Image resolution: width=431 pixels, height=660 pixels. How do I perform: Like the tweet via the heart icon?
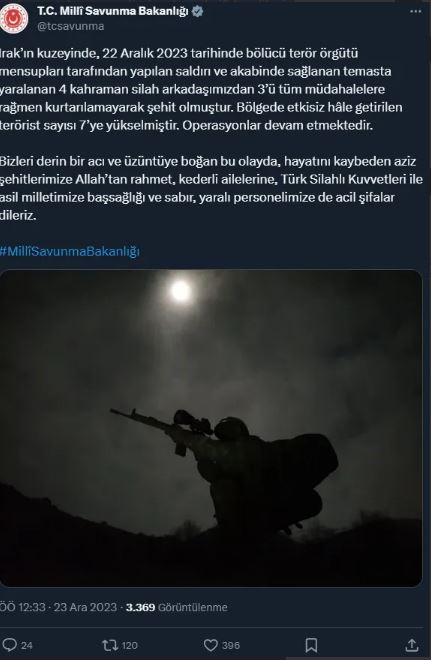[x=210, y=645]
